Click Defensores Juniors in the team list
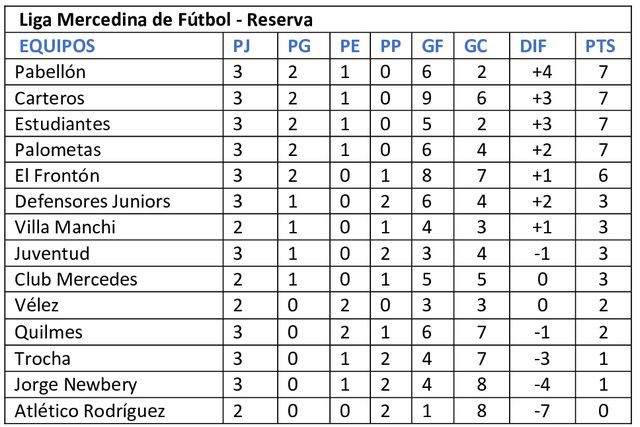Screen dimensions: 640x427 (92, 201)
